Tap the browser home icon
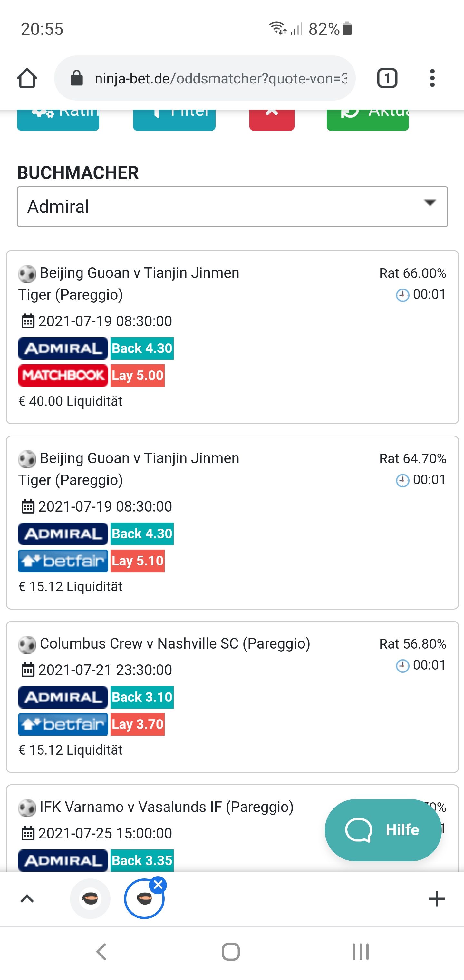The image size is (464, 980). pyautogui.click(x=27, y=78)
